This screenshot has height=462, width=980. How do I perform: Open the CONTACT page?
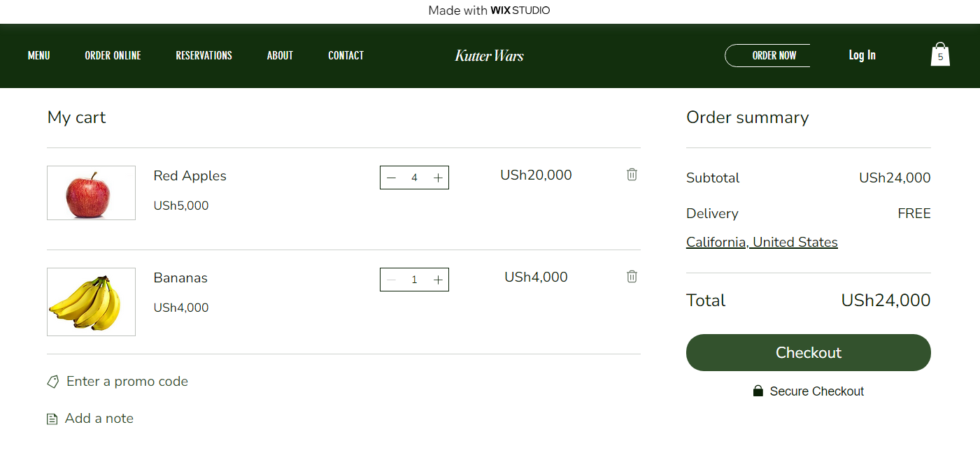(x=346, y=55)
